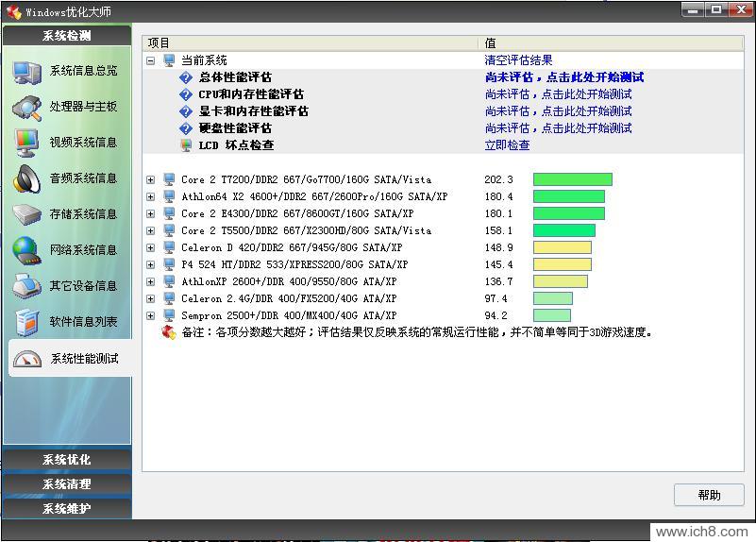Switch to the 系统优化 section
756x542 pixels.
point(67,459)
